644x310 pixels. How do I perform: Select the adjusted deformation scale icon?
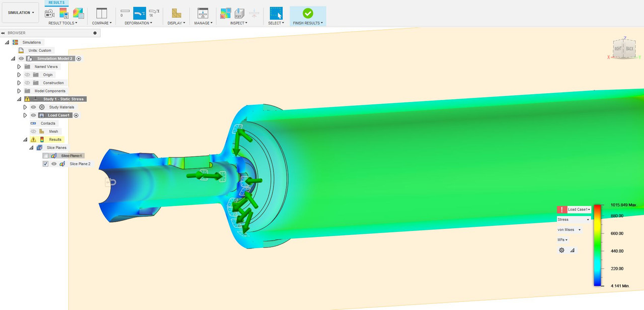click(139, 13)
